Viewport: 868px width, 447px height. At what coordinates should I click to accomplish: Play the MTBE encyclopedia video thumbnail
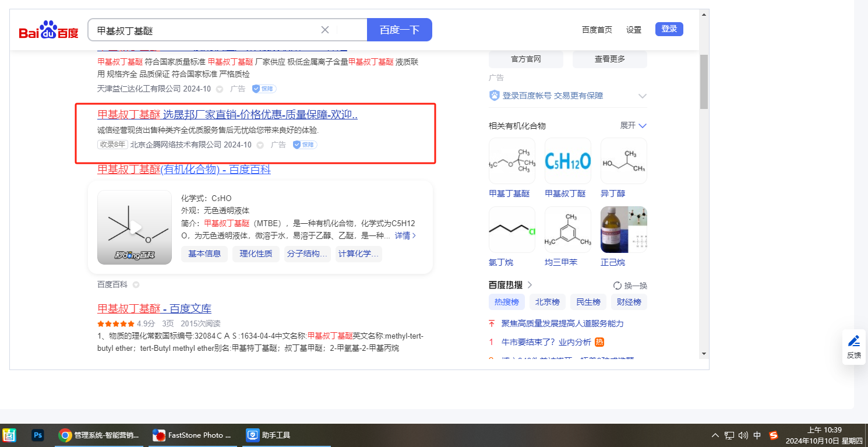click(x=135, y=227)
